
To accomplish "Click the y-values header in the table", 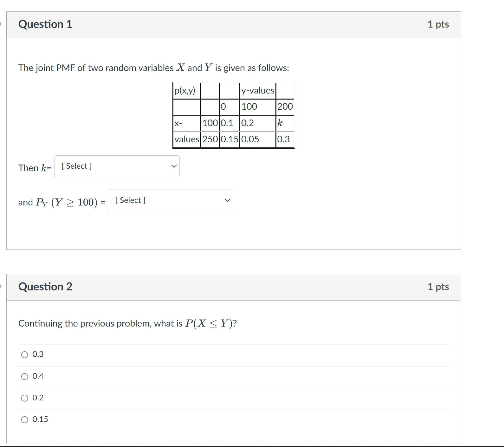I will (x=257, y=90).
